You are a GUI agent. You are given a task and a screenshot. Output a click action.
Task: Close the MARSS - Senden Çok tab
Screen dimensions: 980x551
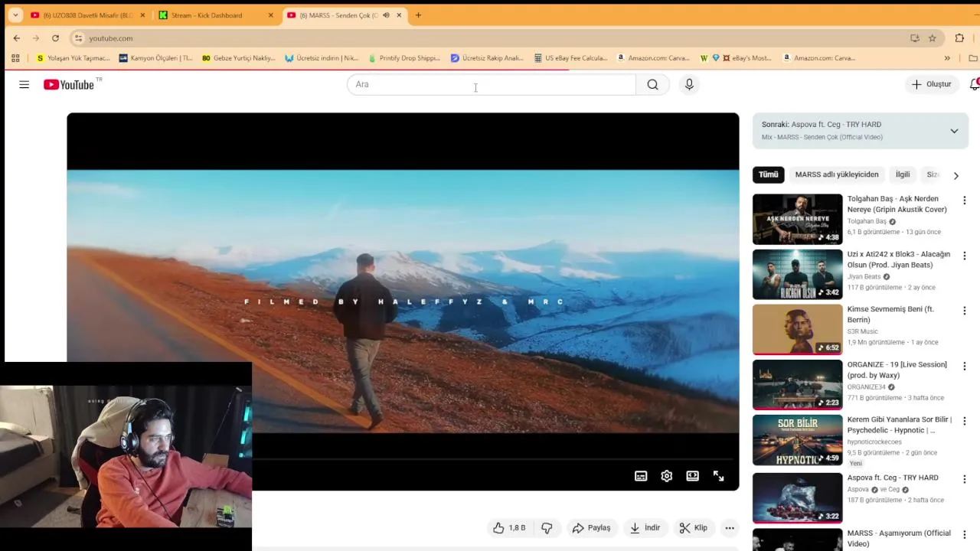click(x=399, y=15)
